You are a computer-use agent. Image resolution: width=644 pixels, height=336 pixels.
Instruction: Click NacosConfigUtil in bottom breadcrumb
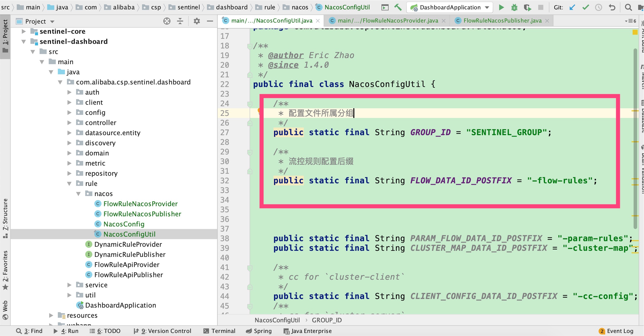pyautogui.click(x=277, y=320)
